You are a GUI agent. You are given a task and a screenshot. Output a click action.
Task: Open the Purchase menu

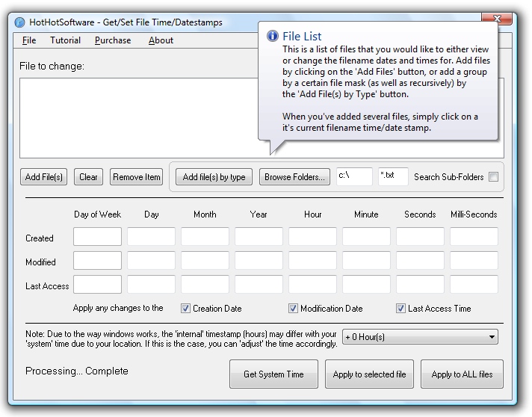[x=113, y=40]
